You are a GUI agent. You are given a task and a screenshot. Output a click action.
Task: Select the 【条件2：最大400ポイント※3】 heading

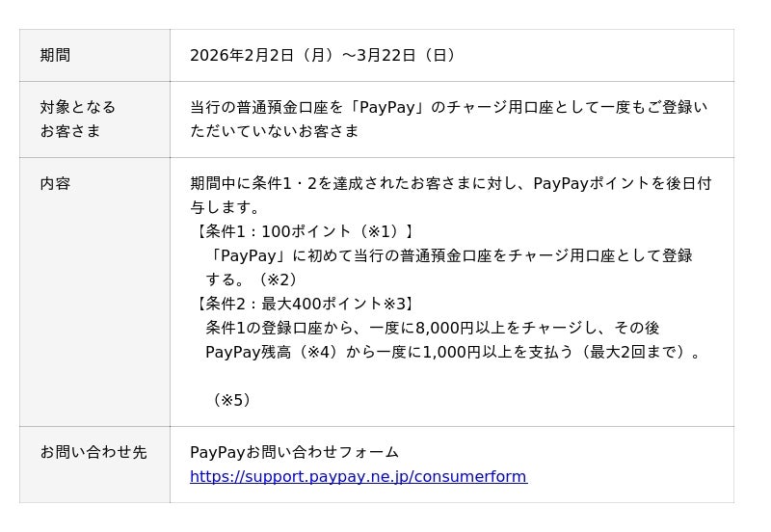pyautogui.click(x=305, y=304)
